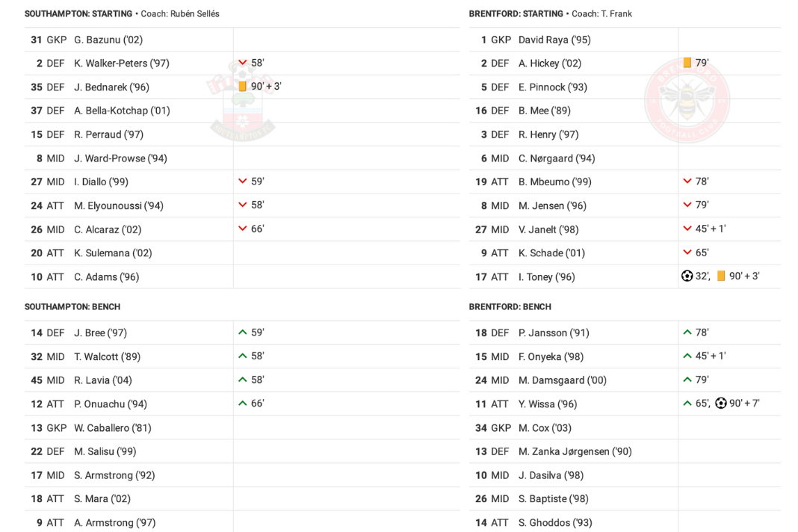Click the Southampton FC crest watermark
The width and height of the screenshot is (798, 532).
click(242, 100)
